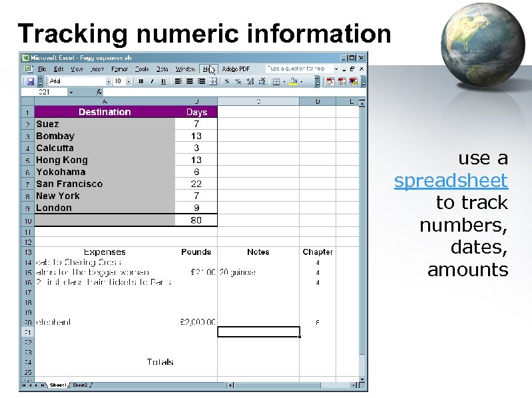Click the Fill Color bucket
The image size is (532, 398).
click(x=294, y=81)
